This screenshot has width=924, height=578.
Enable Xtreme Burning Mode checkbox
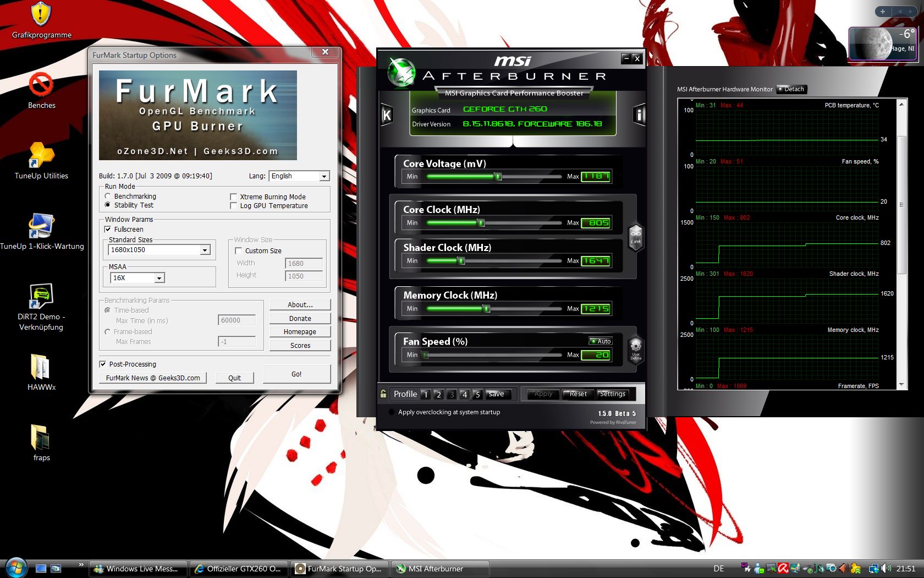point(234,197)
